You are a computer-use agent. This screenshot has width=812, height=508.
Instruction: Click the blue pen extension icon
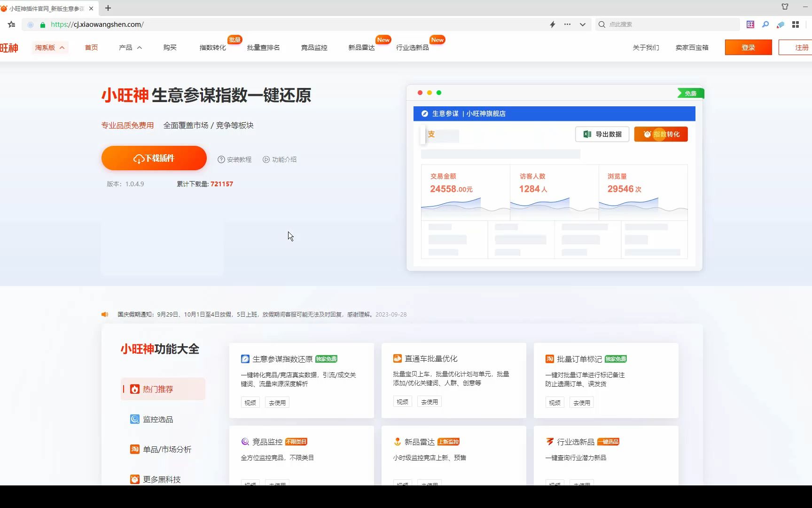click(x=781, y=24)
